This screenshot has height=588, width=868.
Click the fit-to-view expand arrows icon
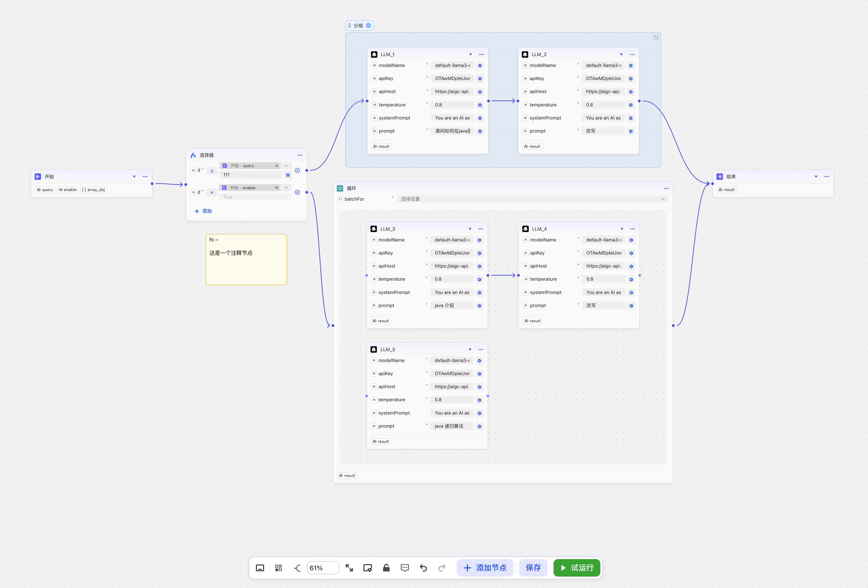349,568
